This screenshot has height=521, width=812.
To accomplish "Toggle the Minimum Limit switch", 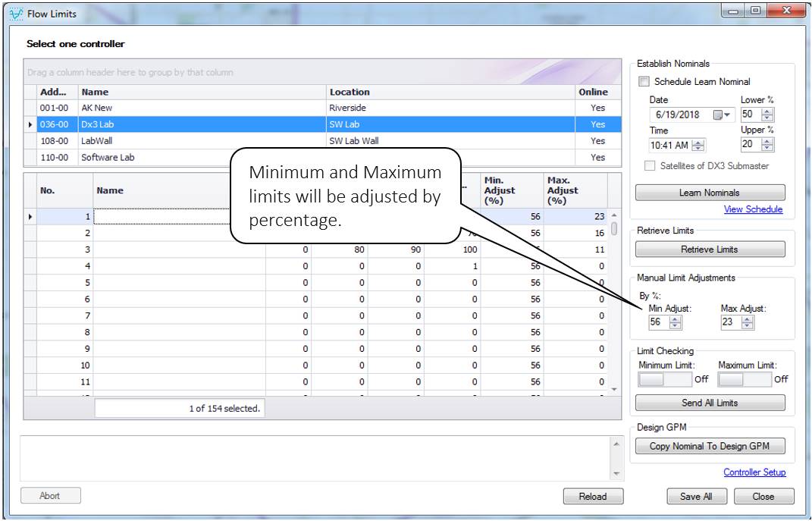I will pos(665,380).
